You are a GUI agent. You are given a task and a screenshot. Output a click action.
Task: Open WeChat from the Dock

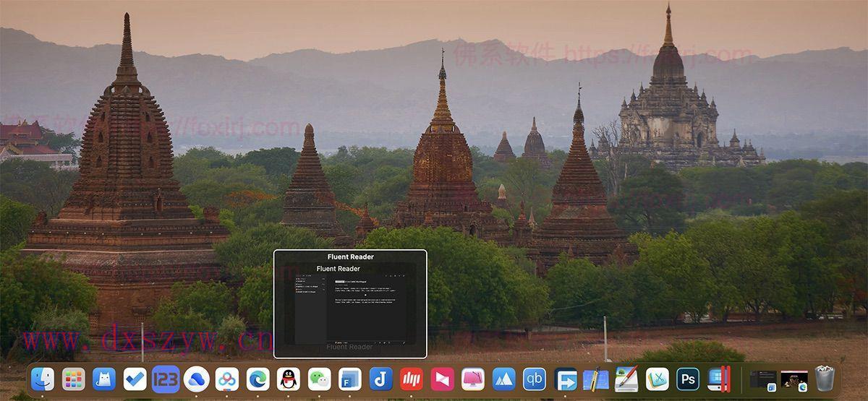tap(319, 379)
